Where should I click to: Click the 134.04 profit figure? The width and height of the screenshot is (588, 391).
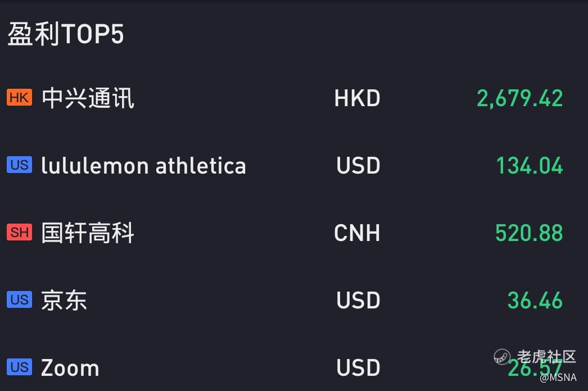(530, 166)
